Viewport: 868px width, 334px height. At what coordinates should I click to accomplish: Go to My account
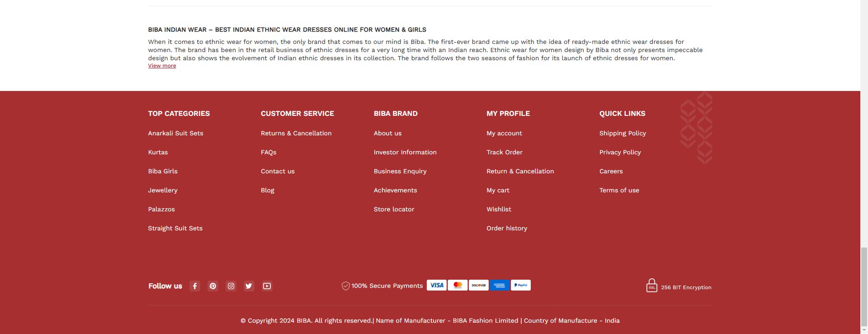(x=504, y=133)
